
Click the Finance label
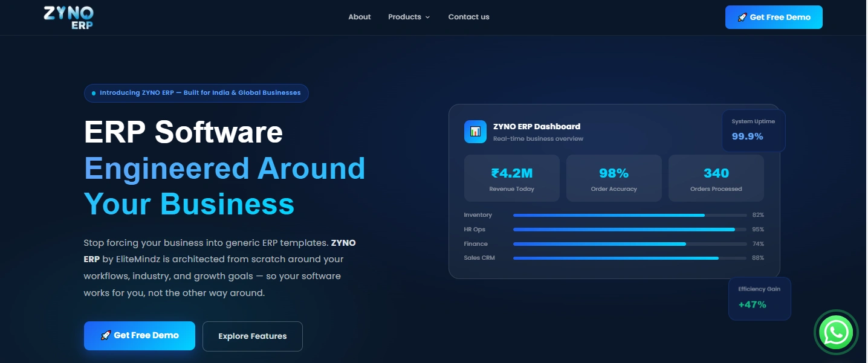(x=476, y=244)
